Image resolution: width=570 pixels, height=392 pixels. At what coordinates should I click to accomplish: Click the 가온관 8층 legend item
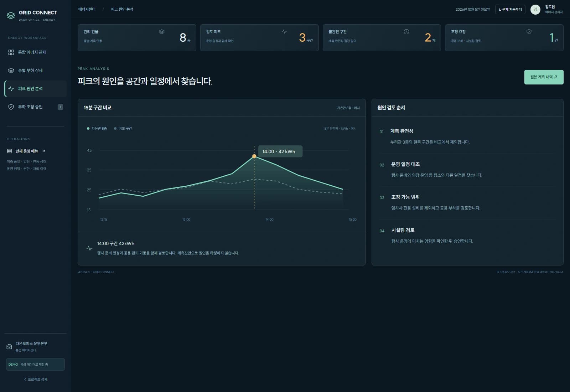[x=97, y=128]
